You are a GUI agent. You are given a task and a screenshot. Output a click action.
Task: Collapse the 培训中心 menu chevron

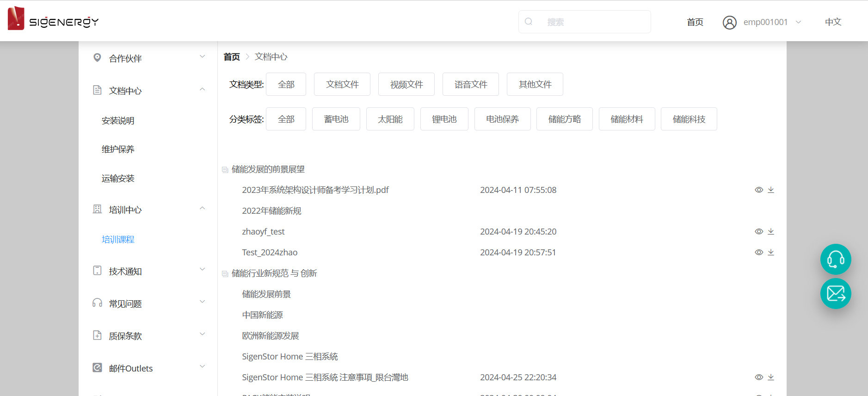[202, 208]
